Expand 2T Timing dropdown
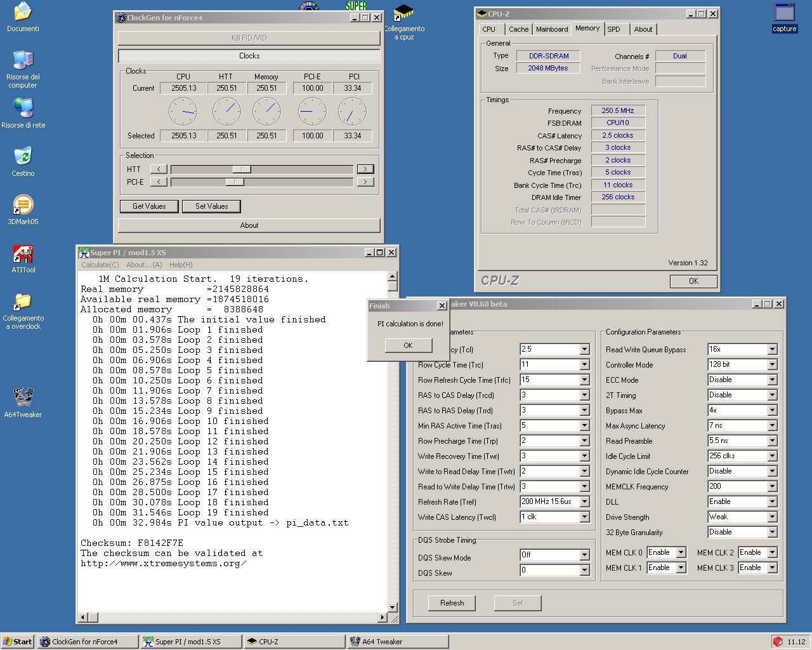The width and height of the screenshot is (812, 650). coord(772,395)
